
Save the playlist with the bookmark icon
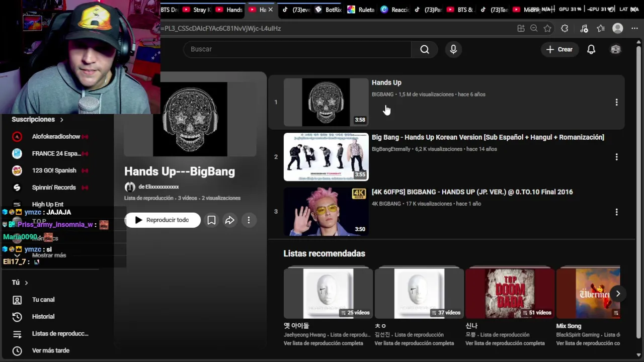coord(212,220)
